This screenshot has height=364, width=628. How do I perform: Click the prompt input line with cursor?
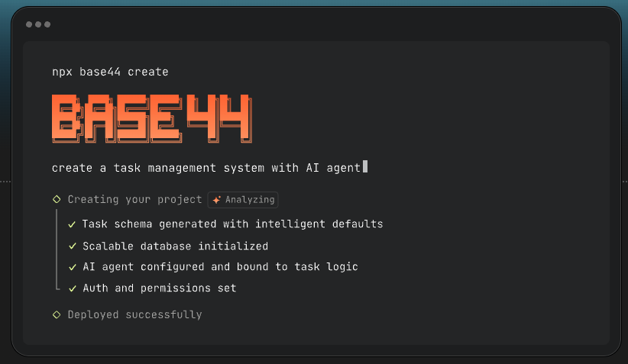(x=209, y=167)
